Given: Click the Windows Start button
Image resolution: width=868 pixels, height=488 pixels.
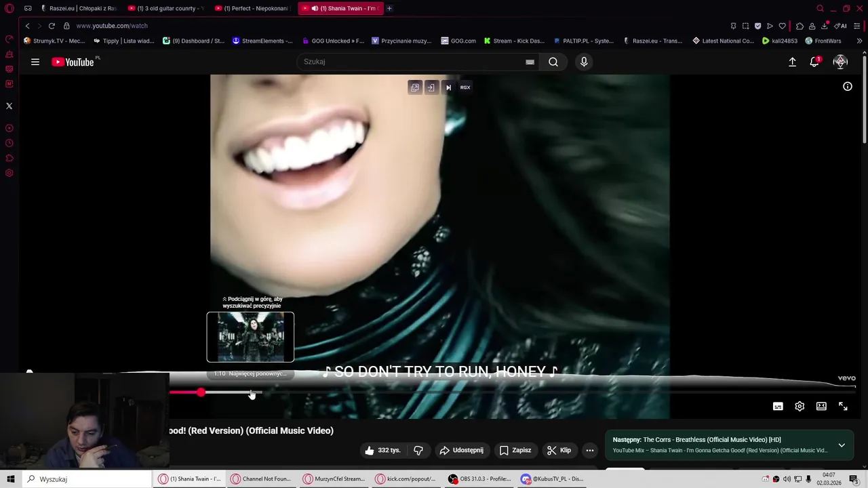Looking at the screenshot, I should pos(10,479).
